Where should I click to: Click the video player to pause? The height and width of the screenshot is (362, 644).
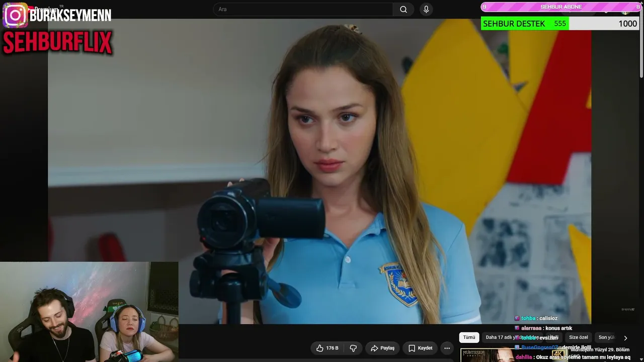click(319, 171)
